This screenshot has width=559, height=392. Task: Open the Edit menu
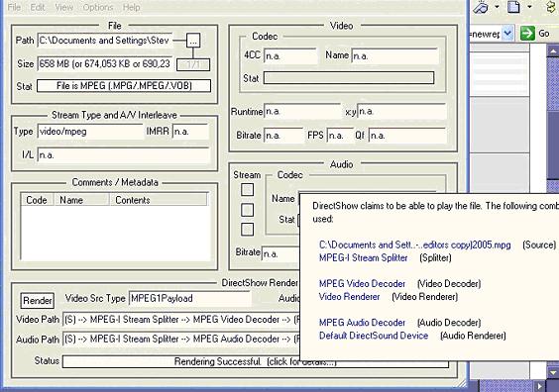38,7
